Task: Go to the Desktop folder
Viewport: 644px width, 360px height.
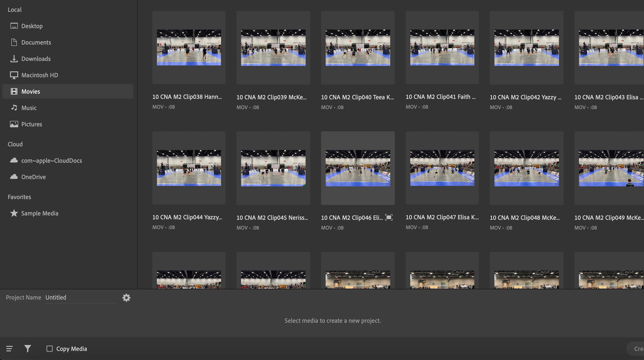Action: (x=32, y=26)
